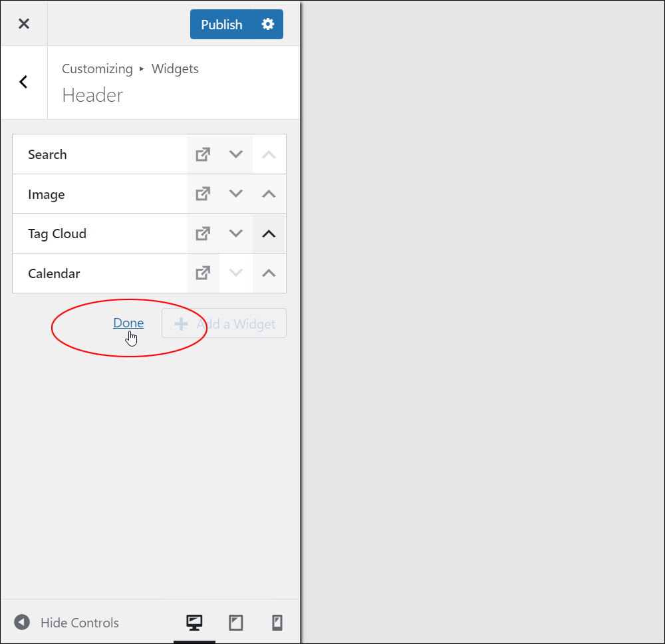Viewport: 665px width, 644px height.
Task: Open publish settings gear icon
Action: (x=268, y=24)
